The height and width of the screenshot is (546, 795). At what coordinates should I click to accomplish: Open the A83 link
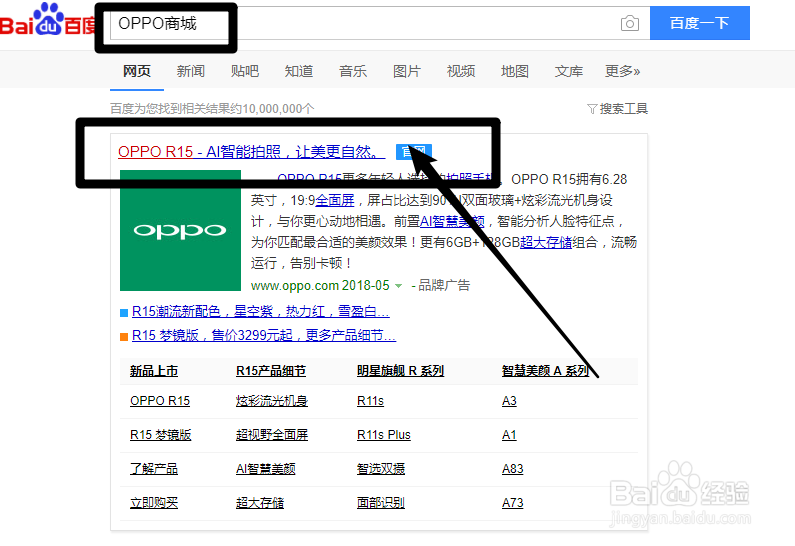pyautogui.click(x=513, y=469)
